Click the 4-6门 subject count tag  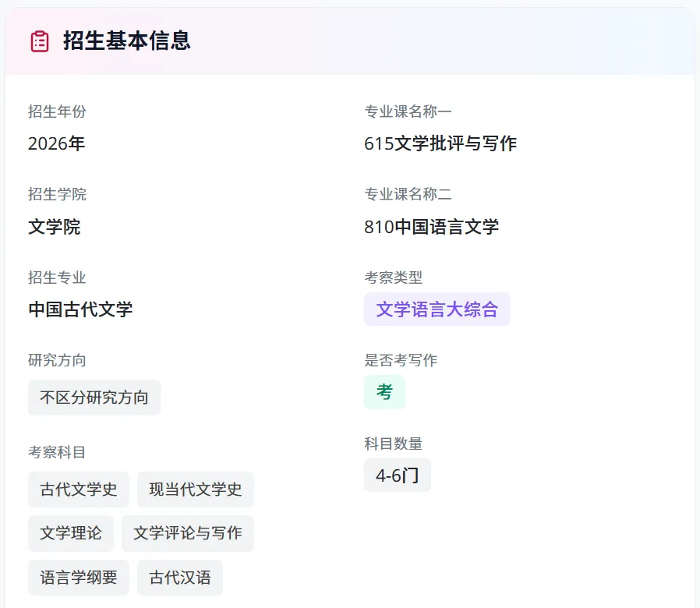[x=398, y=475]
